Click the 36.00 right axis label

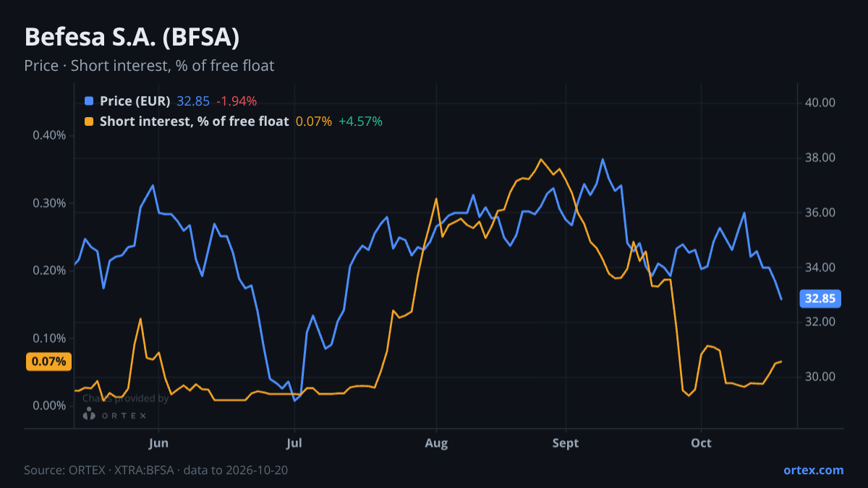coord(820,213)
